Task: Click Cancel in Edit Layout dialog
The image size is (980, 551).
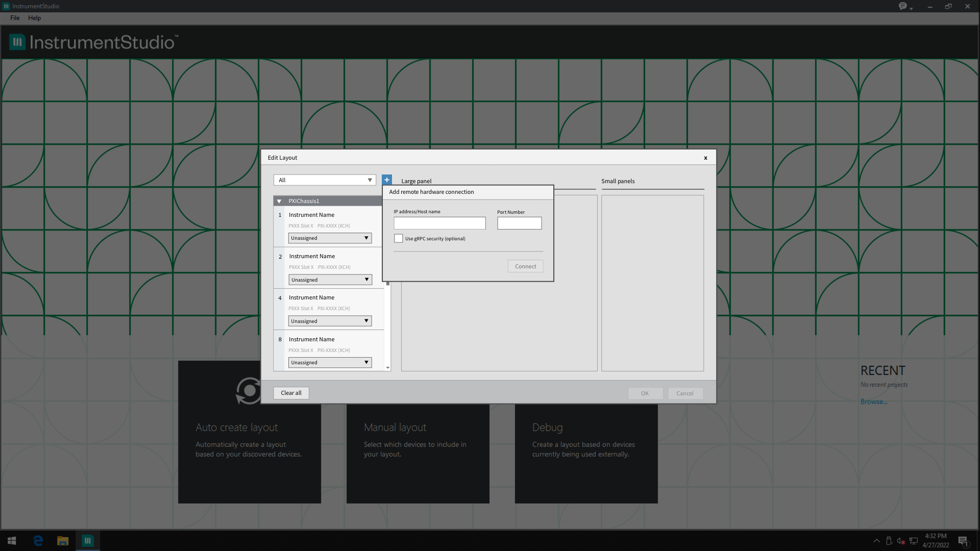Action: pos(685,393)
